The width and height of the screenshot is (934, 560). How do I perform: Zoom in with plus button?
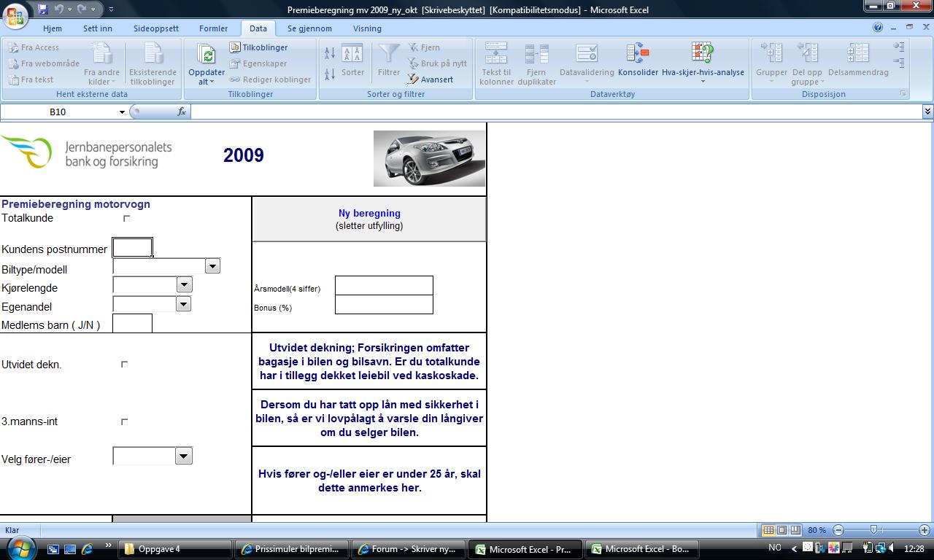pos(925,530)
